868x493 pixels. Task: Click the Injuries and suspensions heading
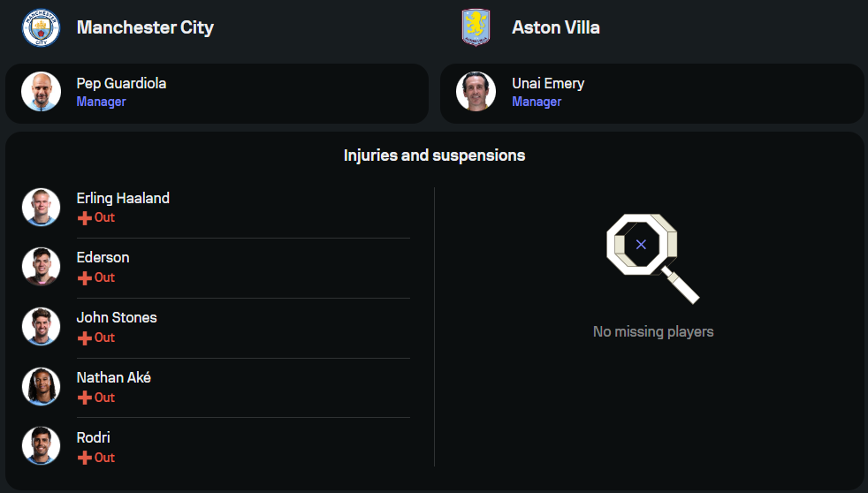pos(434,155)
